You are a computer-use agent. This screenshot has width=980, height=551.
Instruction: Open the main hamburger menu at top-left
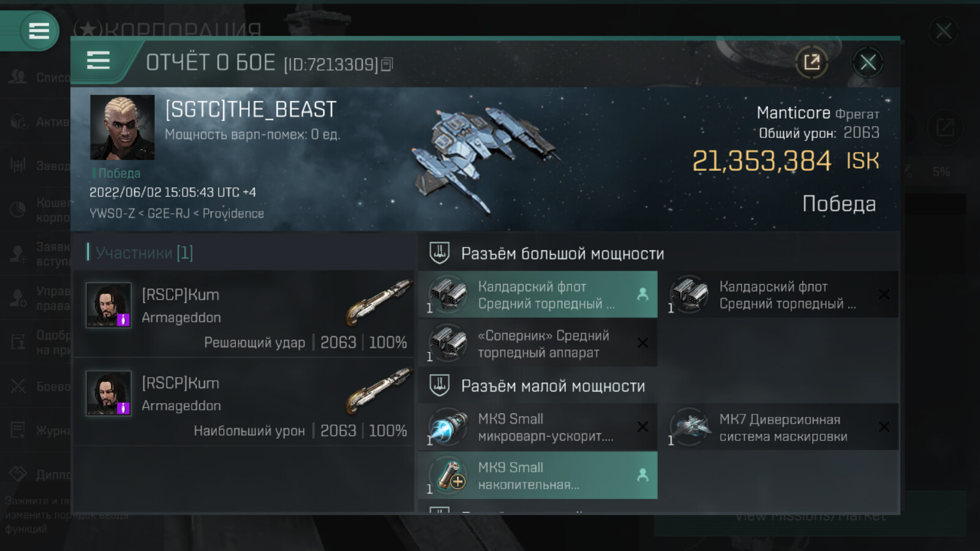(39, 31)
